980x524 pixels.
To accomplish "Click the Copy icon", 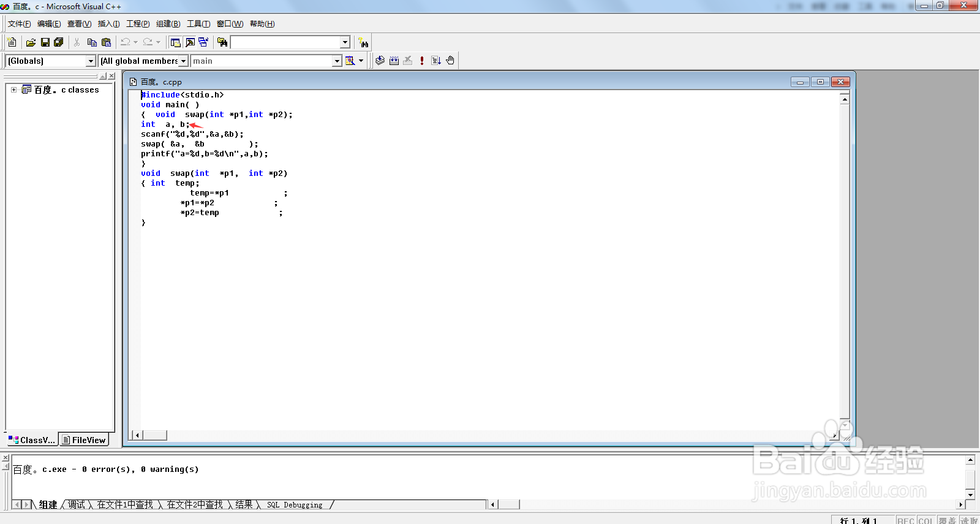I will pos(92,42).
